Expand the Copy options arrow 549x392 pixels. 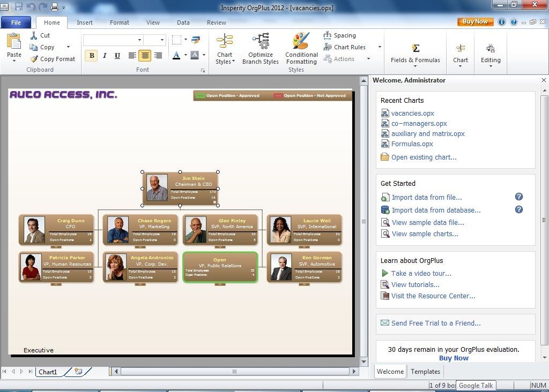pyautogui.click(x=68, y=47)
